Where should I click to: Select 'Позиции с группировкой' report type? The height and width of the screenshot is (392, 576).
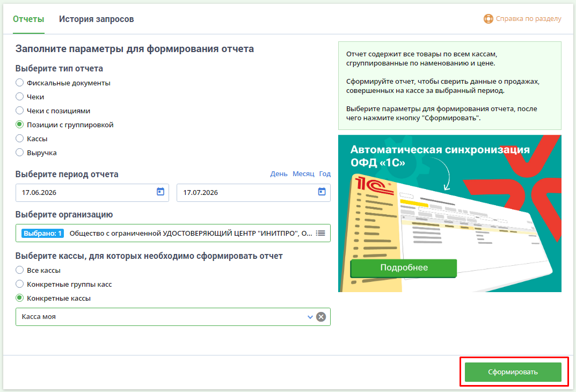[x=19, y=125]
